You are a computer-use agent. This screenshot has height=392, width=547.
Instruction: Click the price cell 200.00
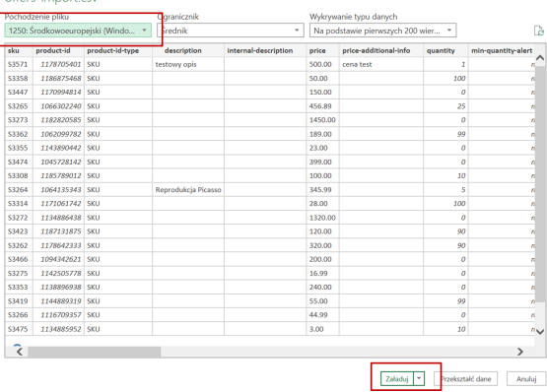coord(322,259)
